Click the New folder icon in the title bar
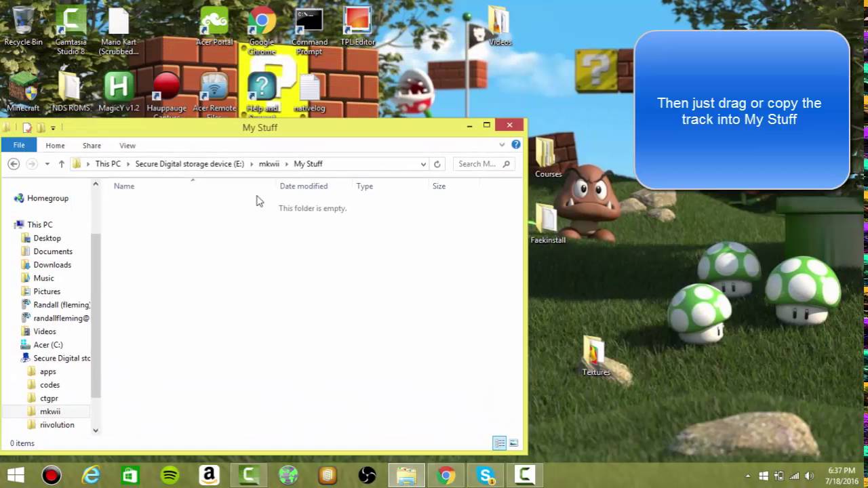 [x=41, y=127]
